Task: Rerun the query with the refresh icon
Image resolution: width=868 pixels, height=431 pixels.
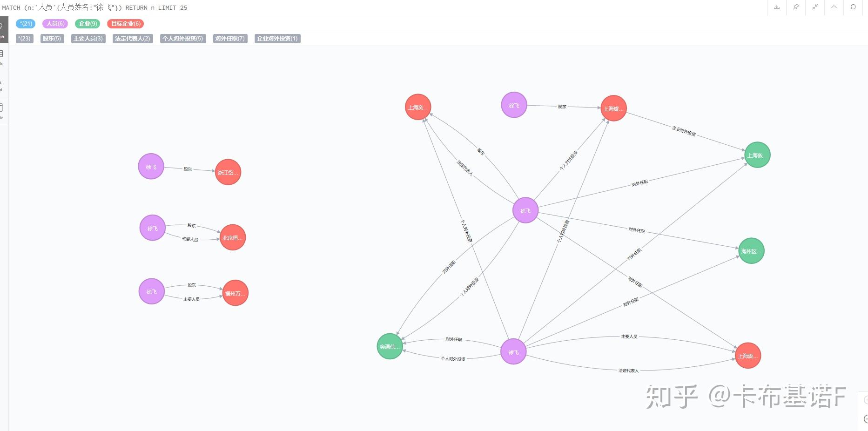Action: coord(853,7)
